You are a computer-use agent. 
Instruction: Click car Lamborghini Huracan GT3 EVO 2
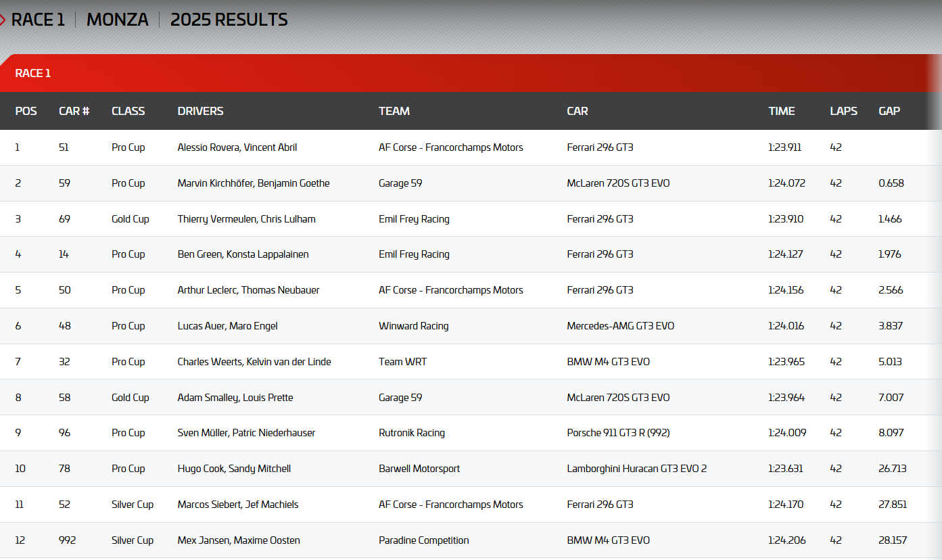[x=637, y=469]
